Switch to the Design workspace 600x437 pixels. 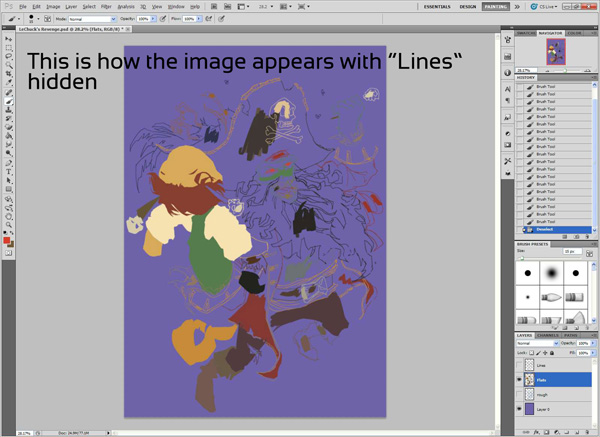pos(468,7)
